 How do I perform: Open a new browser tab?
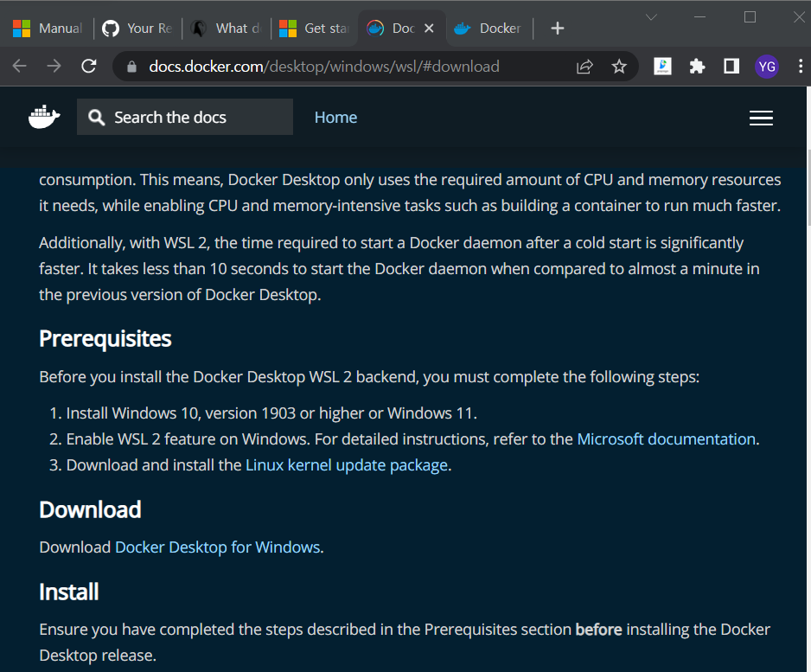click(x=557, y=29)
